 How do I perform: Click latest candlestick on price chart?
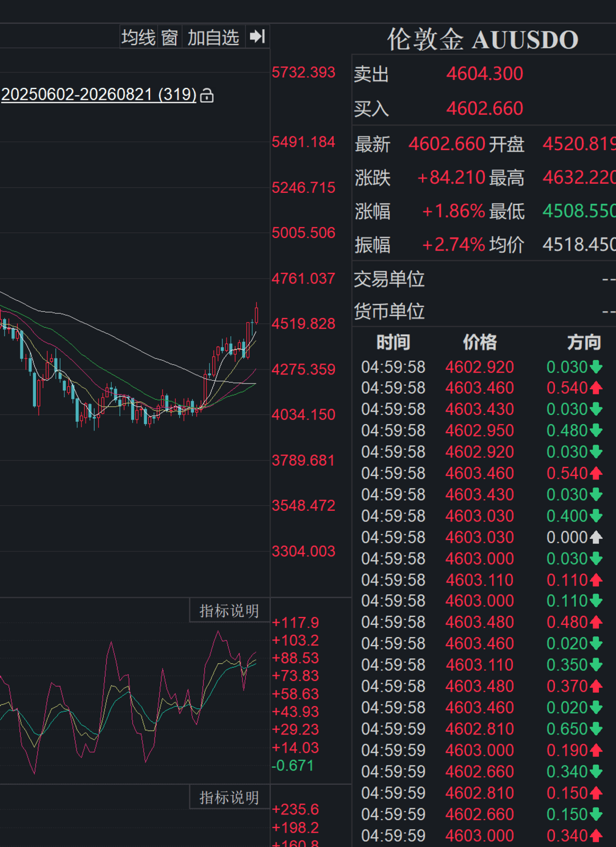[x=257, y=313]
